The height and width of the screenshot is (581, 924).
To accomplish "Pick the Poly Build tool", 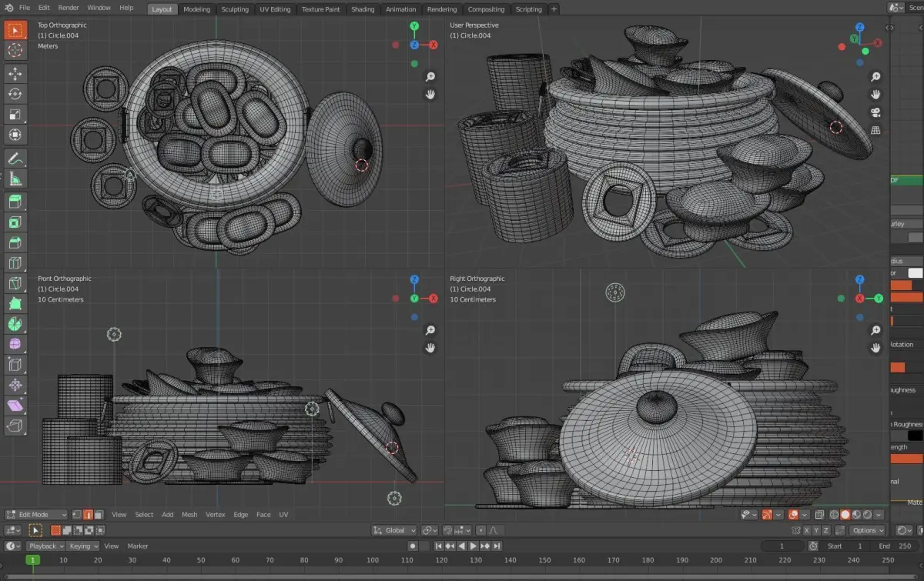I will click(x=15, y=303).
